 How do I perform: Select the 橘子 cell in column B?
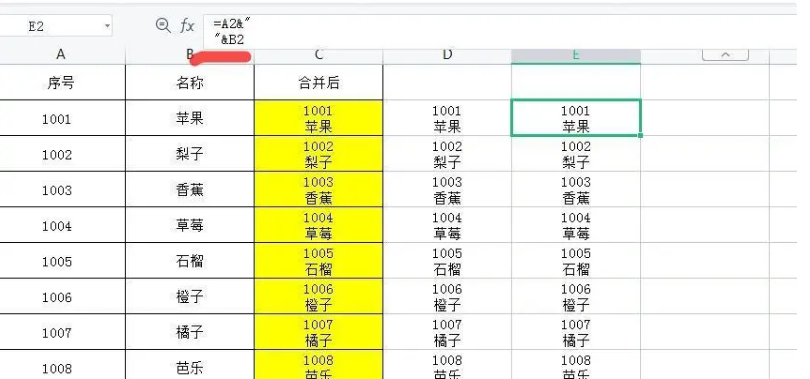click(x=190, y=332)
